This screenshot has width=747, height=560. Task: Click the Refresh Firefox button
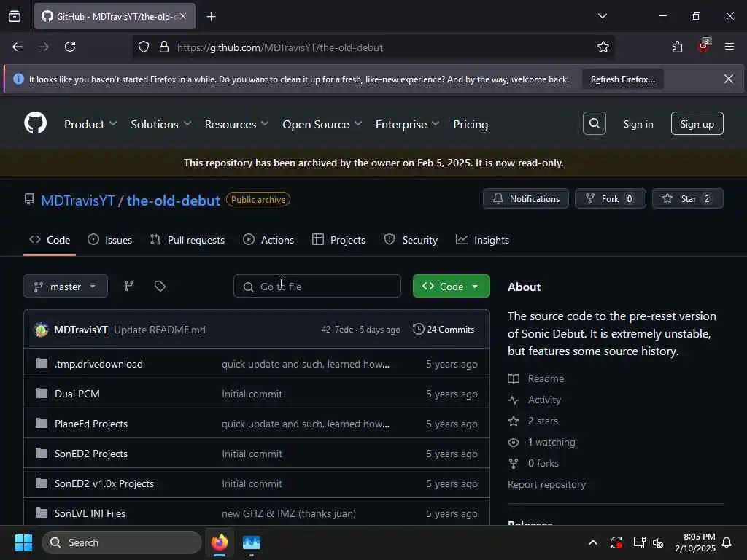(623, 79)
